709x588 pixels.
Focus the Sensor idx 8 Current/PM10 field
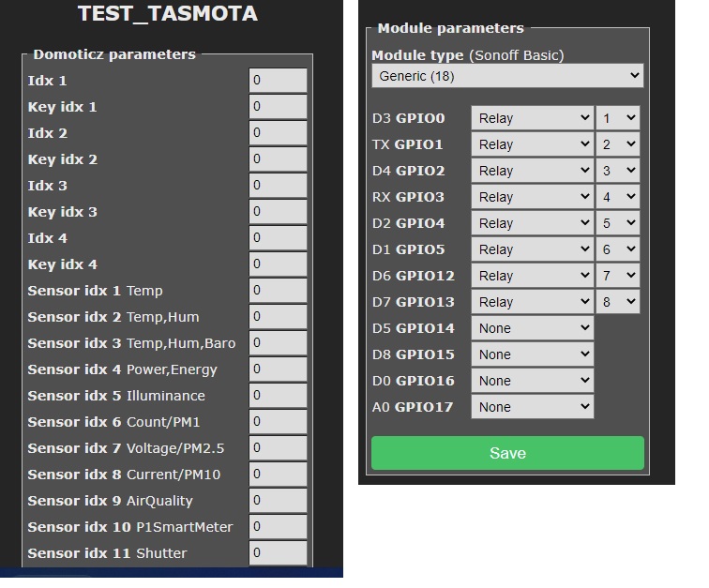(x=278, y=474)
